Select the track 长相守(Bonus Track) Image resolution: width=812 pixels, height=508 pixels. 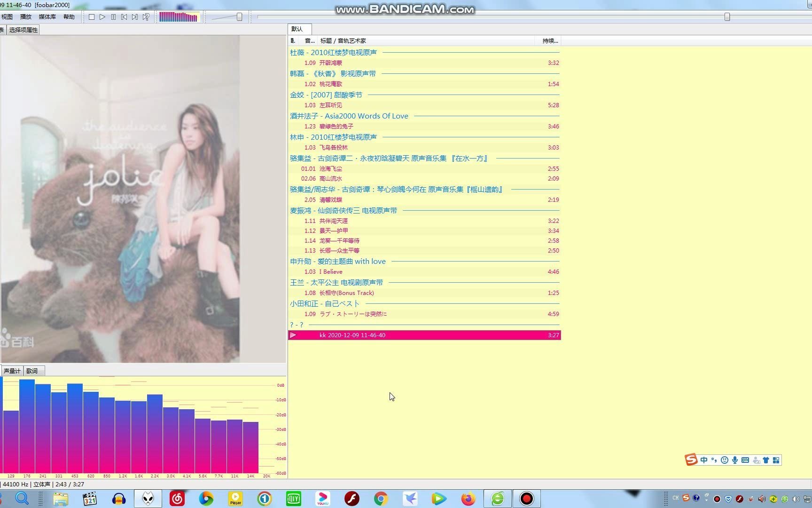424,293
